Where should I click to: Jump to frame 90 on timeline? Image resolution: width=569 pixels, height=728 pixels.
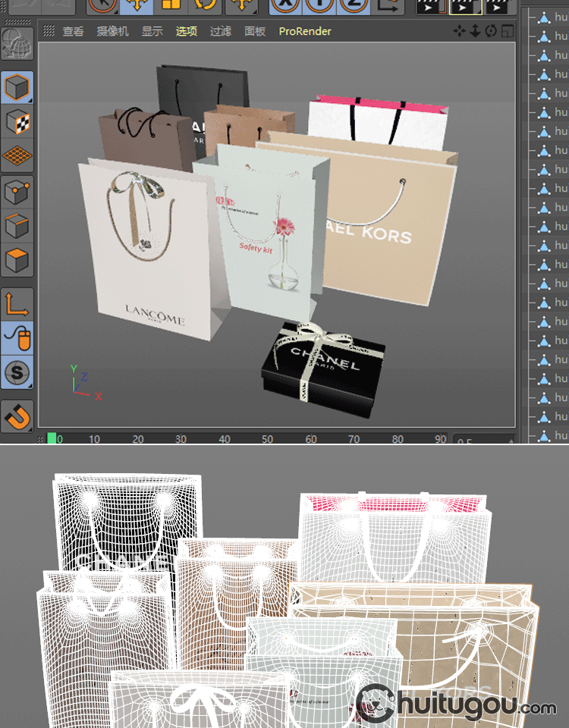coord(440,439)
